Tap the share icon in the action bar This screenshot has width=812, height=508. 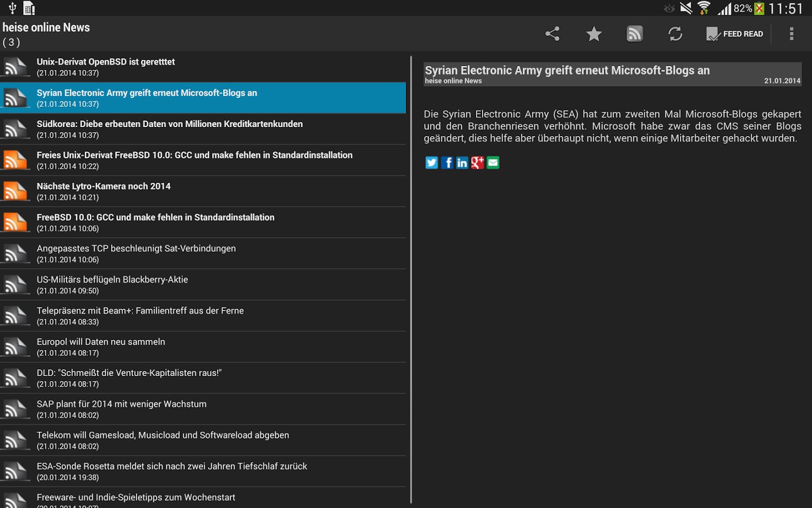click(x=553, y=34)
